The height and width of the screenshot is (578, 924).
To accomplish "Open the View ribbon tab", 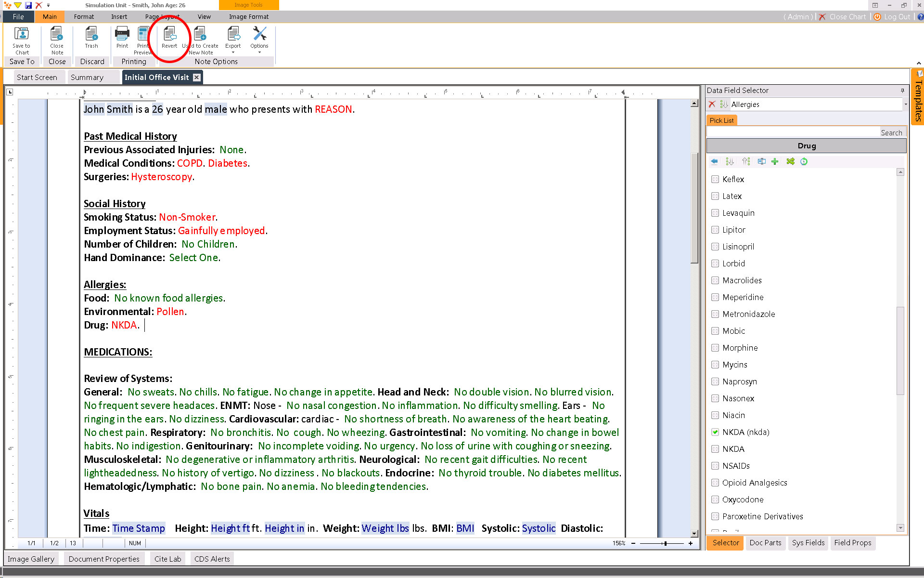I will click(204, 16).
